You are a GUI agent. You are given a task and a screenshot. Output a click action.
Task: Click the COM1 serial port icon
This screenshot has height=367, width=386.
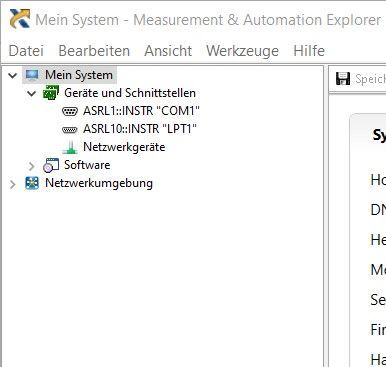pos(70,111)
